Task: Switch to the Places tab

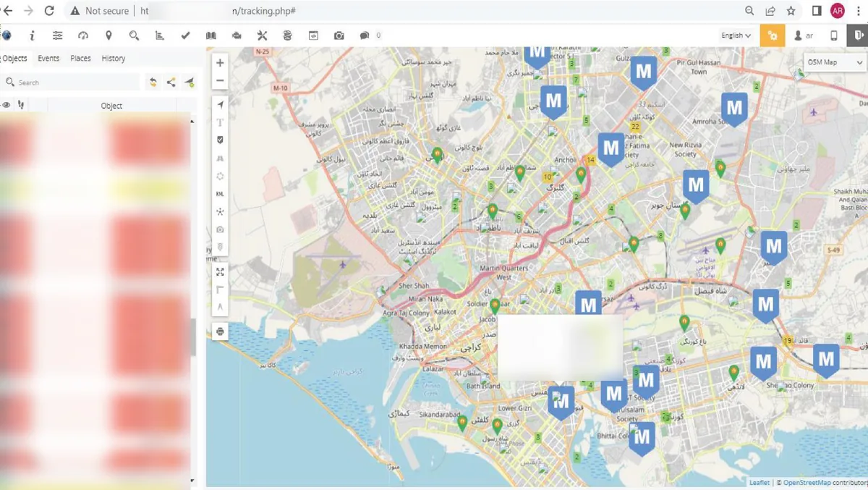Action: coord(80,59)
